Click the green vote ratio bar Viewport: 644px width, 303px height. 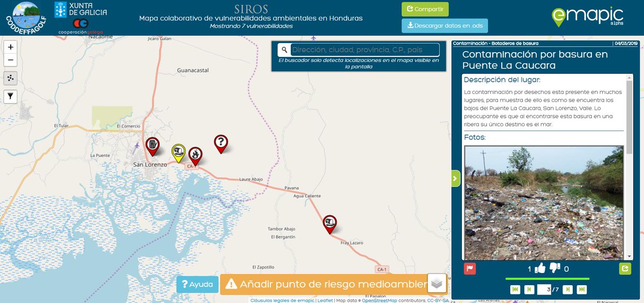coord(547,279)
